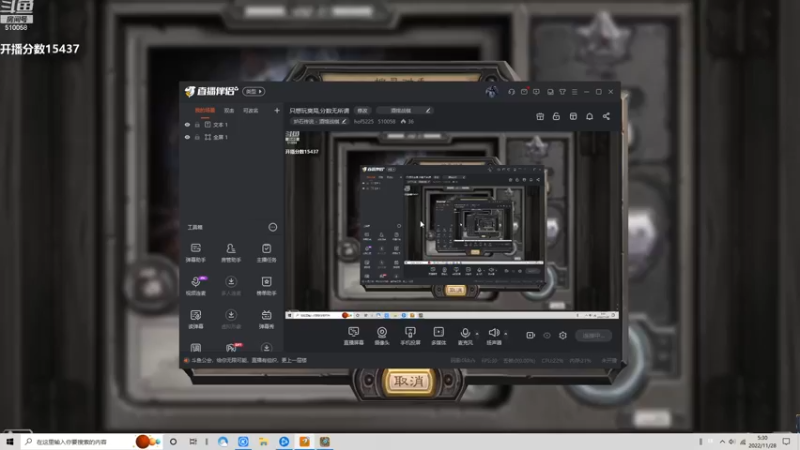Screen dimensions: 800x450
Task: Click the room number 510058 in header
Action: pyautogui.click(x=386, y=121)
